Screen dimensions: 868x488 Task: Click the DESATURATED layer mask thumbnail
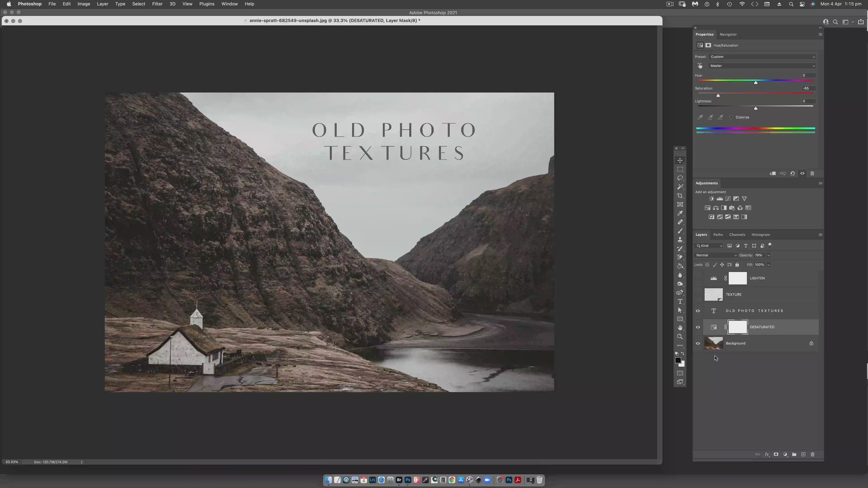pos(738,327)
